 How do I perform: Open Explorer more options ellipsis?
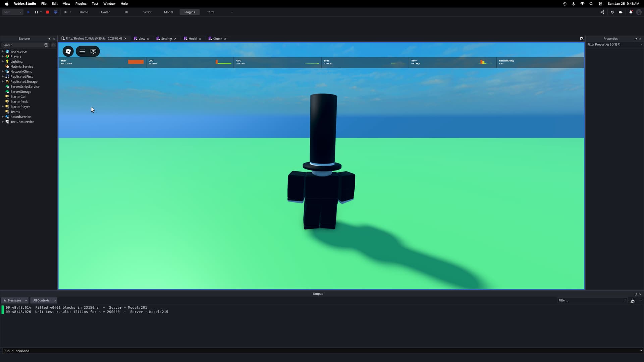53,45
